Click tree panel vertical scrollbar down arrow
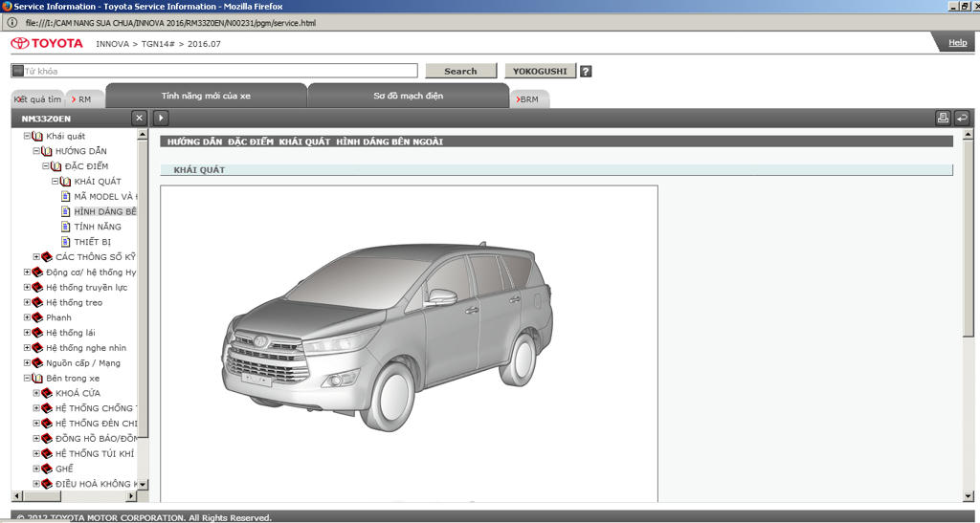Screen dimensions: 980x523 point(142,485)
